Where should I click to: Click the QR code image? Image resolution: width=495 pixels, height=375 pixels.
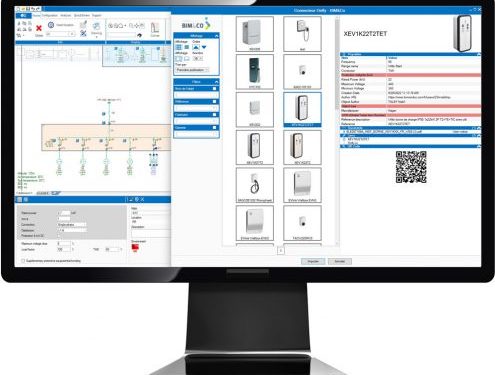[411, 167]
